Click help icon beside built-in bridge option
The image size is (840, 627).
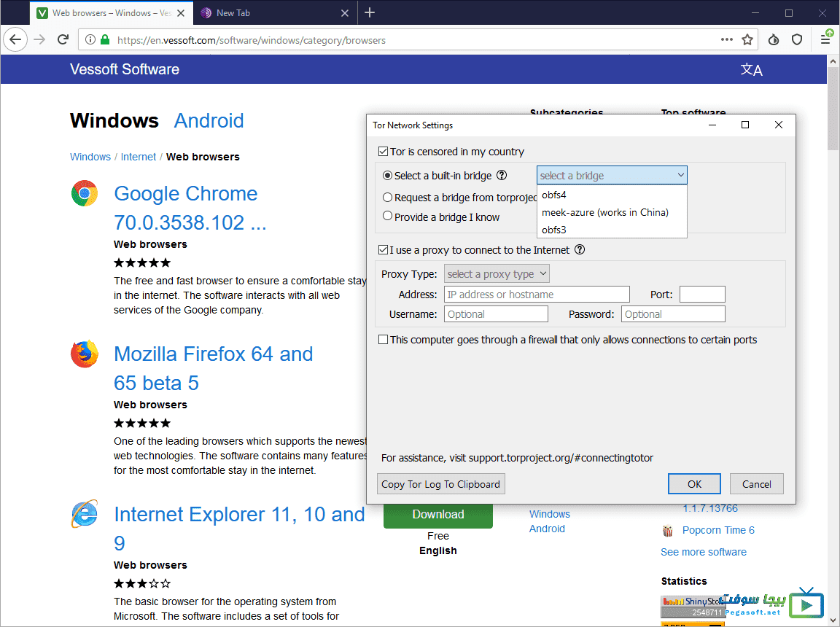[x=502, y=175]
